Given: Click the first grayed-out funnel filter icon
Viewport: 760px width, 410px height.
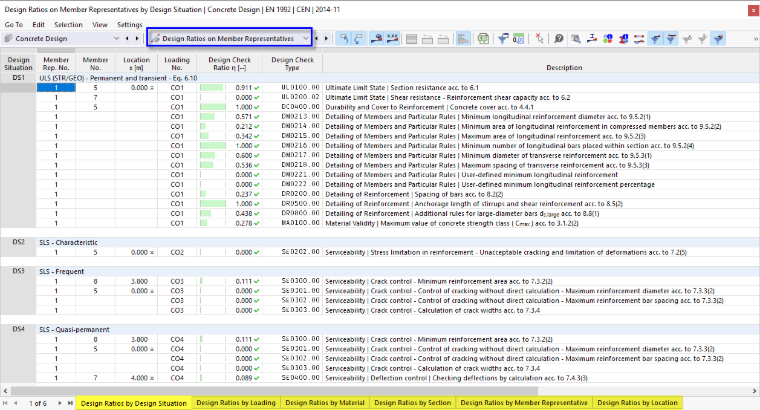Looking at the screenshot, I should click(x=687, y=39).
